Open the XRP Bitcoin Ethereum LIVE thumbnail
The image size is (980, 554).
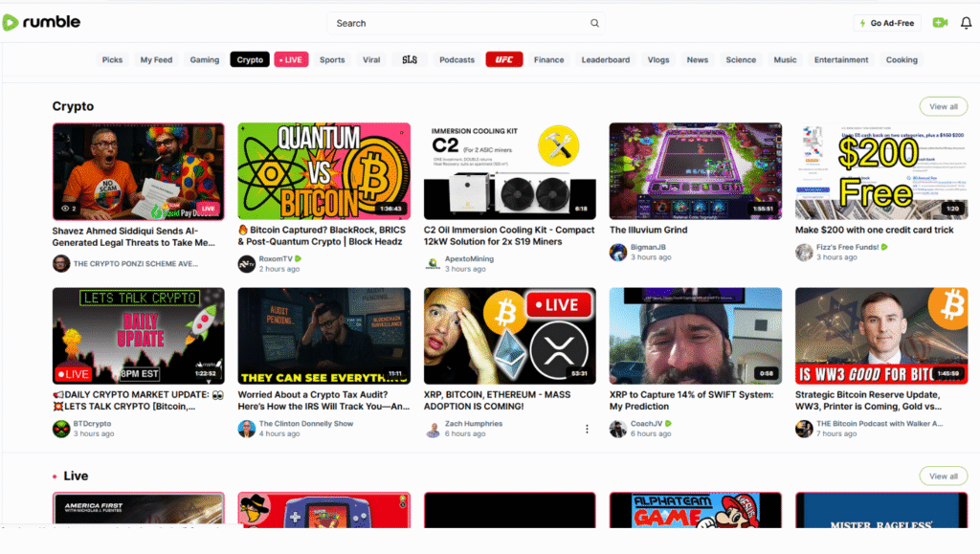(509, 336)
